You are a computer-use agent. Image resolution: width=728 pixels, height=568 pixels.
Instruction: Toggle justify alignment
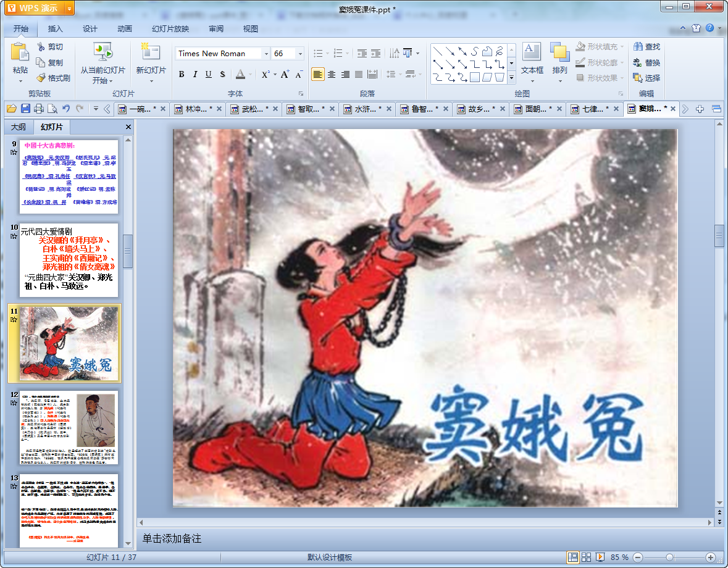click(358, 74)
